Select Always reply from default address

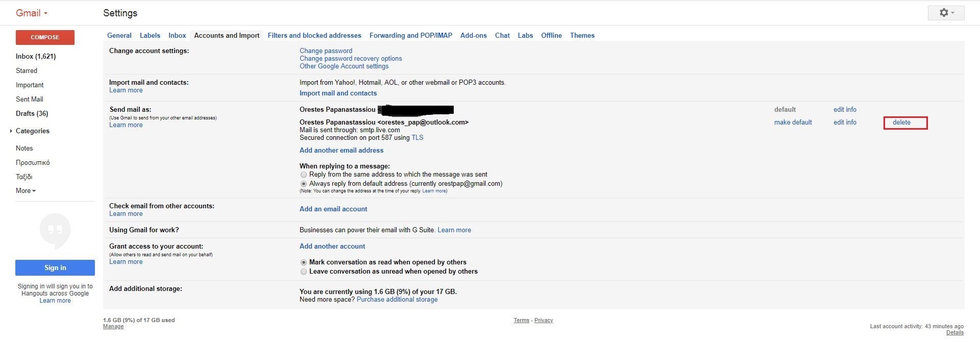click(304, 184)
